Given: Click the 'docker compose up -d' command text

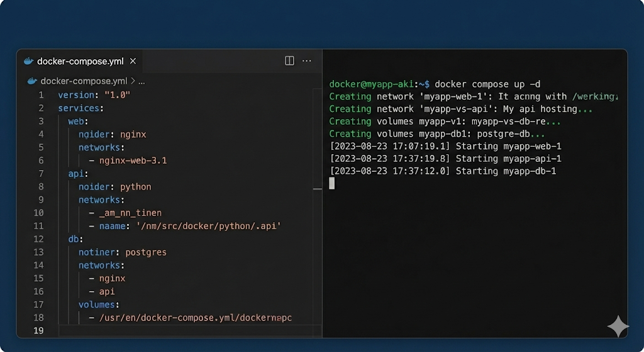Looking at the screenshot, I should (487, 84).
